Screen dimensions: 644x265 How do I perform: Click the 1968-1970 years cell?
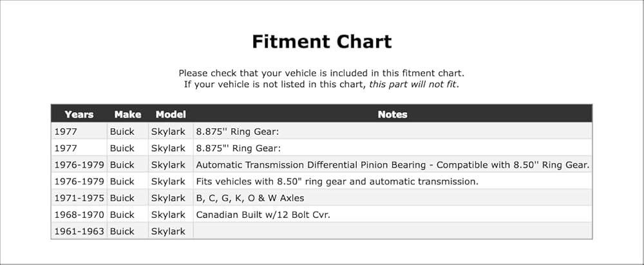[x=79, y=215]
